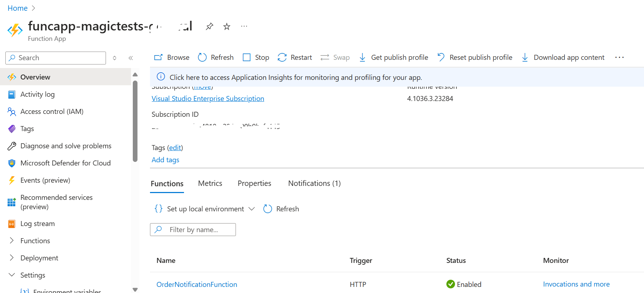Click the Application Insights info banner
644x293 pixels.
pos(397,77)
